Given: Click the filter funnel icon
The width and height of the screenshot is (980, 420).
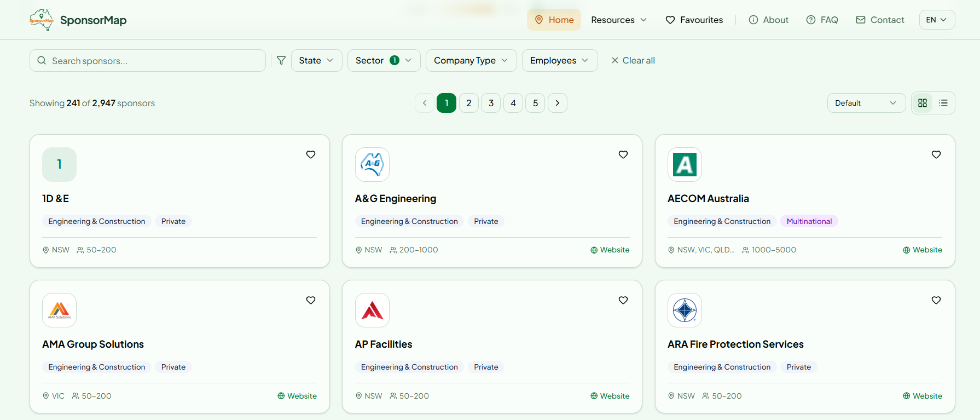Looking at the screenshot, I should tap(281, 60).
